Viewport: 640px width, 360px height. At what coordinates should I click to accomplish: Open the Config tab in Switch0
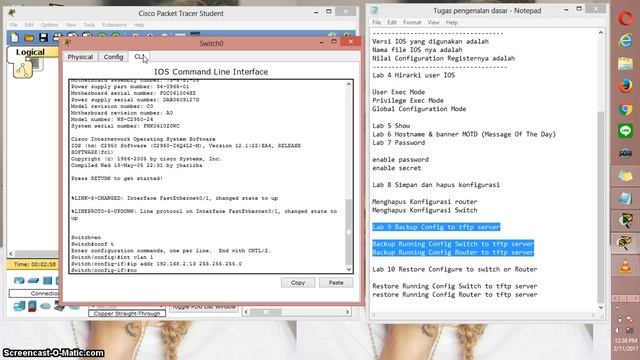coord(113,57)
